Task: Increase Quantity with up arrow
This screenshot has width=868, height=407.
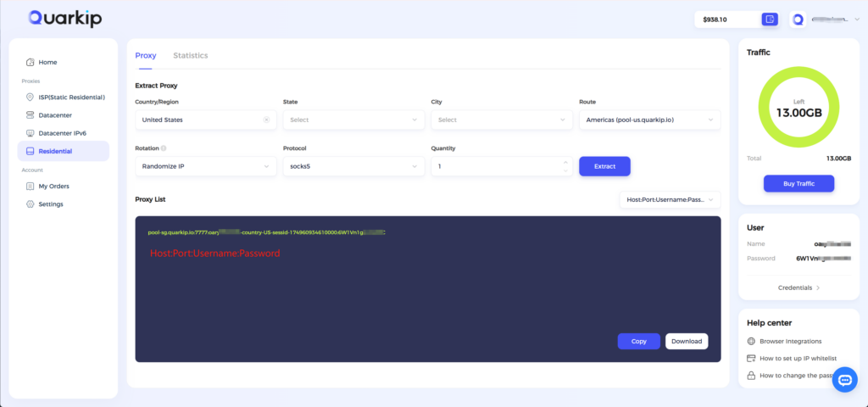Action: (565, 162)
